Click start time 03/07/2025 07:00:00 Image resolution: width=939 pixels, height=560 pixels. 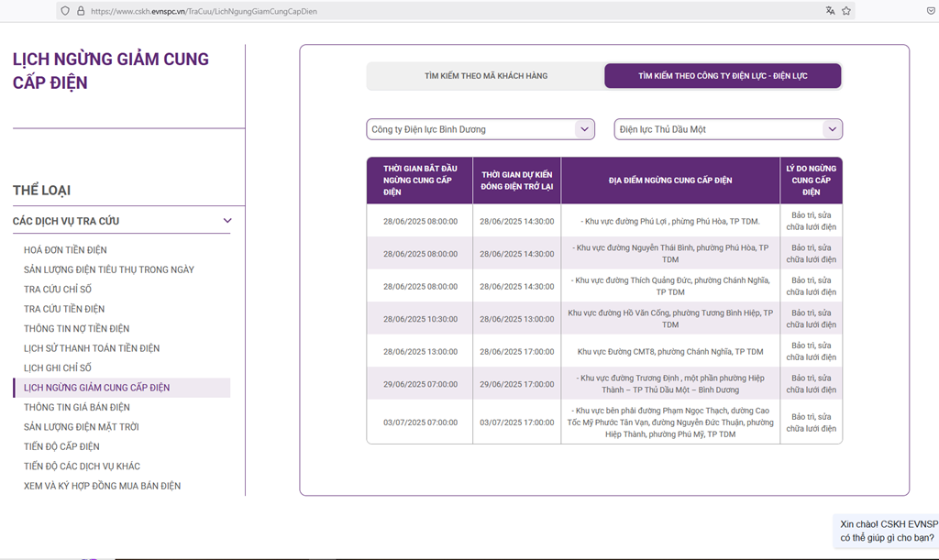(x=420, y=423)
